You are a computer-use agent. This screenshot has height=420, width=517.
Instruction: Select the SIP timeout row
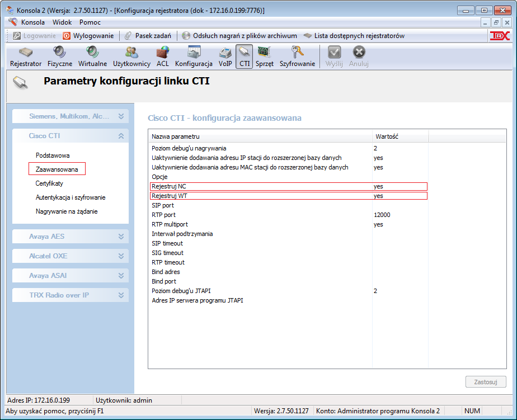click(x=289, y=244)
